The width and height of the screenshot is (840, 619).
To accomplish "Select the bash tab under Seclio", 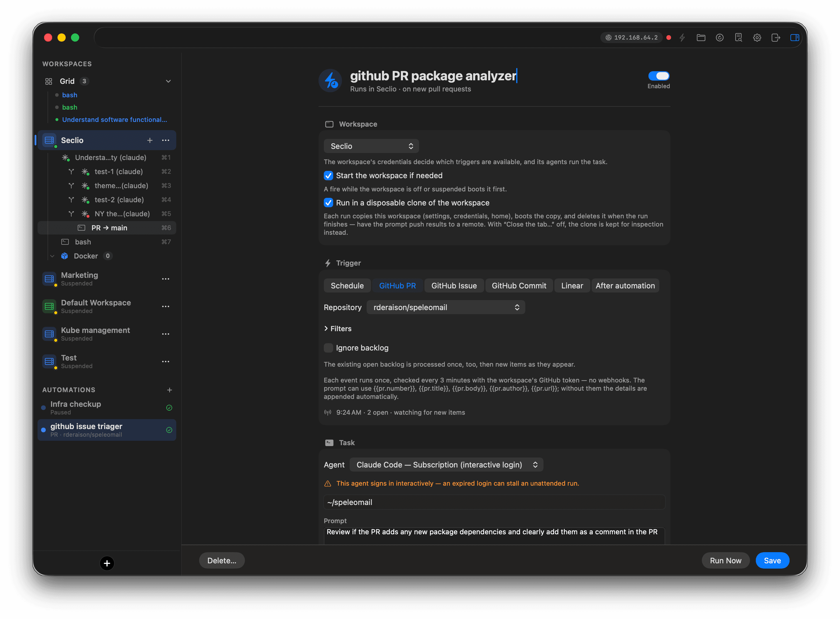I will (83, 242).
